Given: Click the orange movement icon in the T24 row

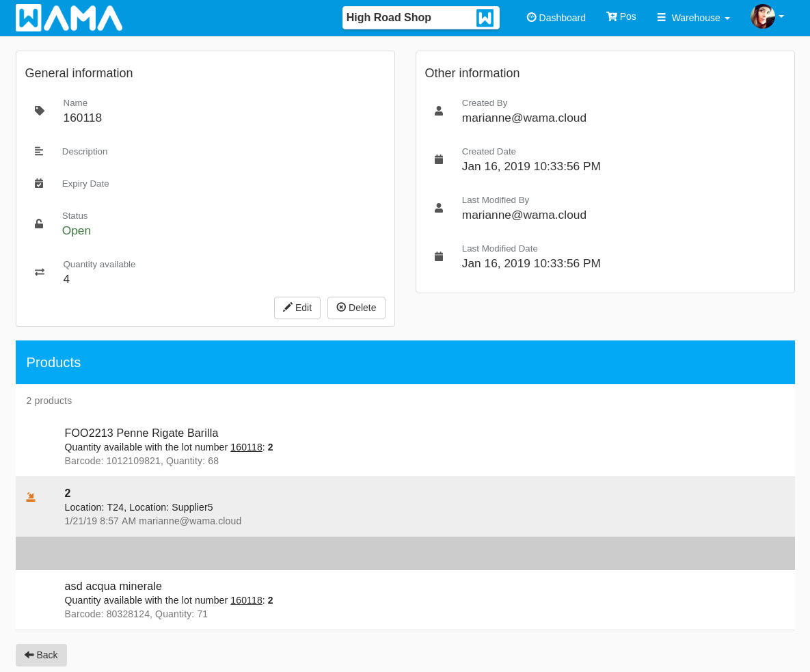Looking at the screenshot, I should 31,497.
